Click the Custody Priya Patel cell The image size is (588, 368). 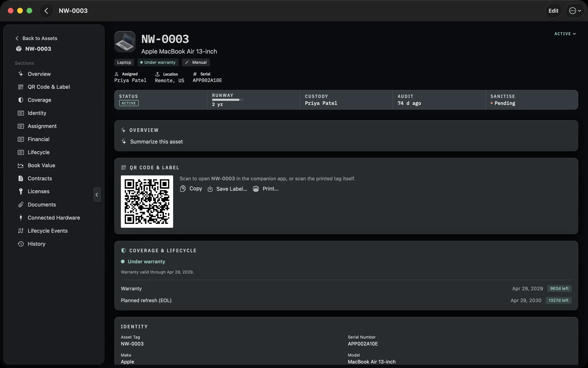click(346, 100)
